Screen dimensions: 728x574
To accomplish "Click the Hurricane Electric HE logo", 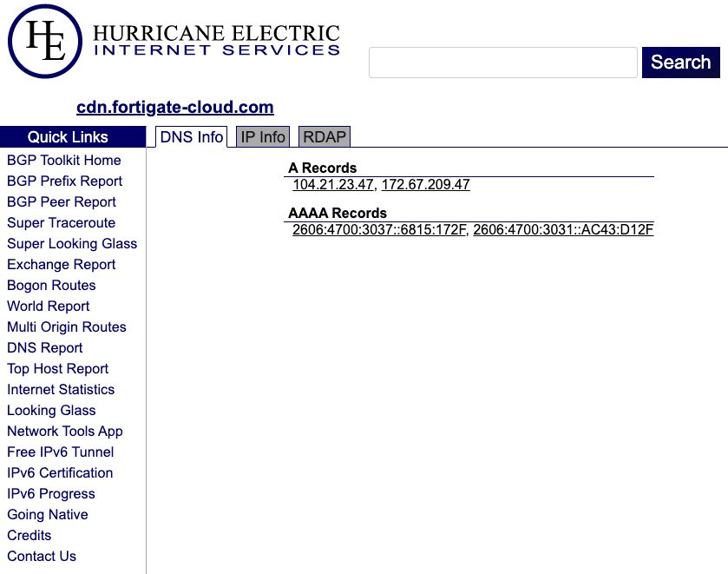I will click(45, 42).
